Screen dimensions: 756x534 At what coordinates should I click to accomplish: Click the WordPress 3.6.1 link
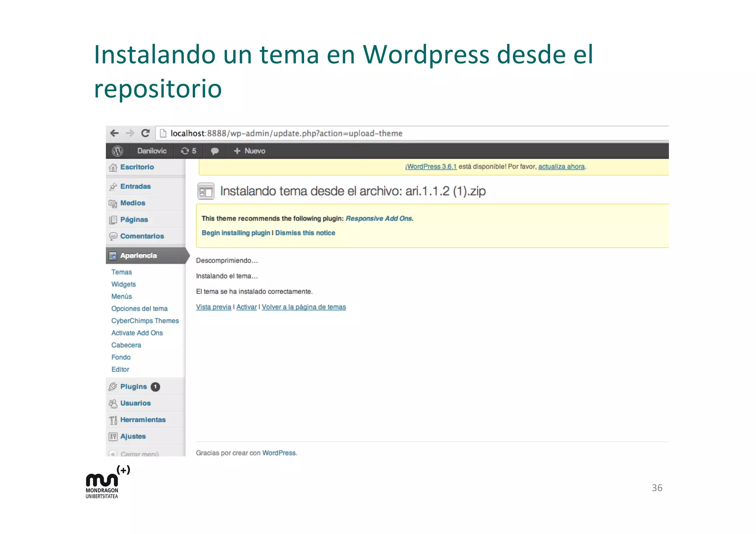[432, 166]
